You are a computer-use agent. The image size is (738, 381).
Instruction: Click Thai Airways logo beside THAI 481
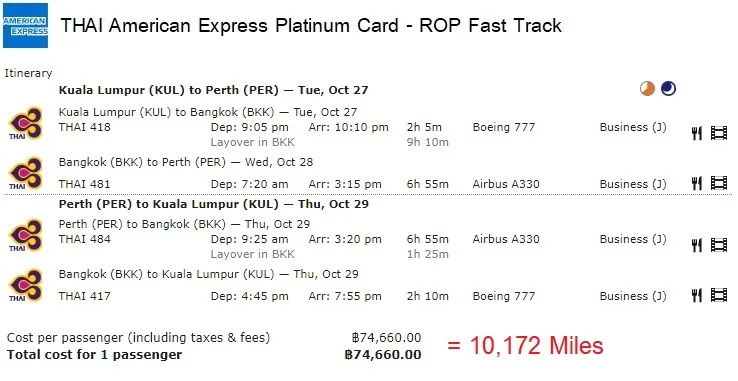(x=26, y=173)
